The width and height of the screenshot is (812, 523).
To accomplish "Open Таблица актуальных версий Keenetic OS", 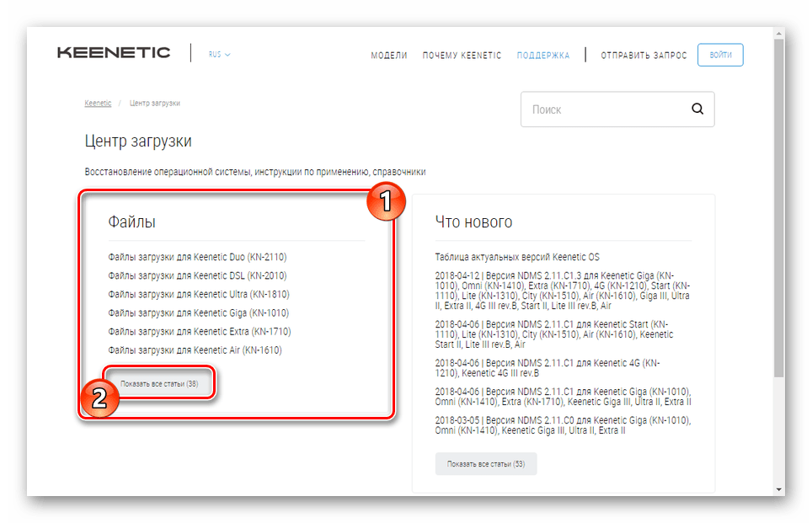I will 517,257.
